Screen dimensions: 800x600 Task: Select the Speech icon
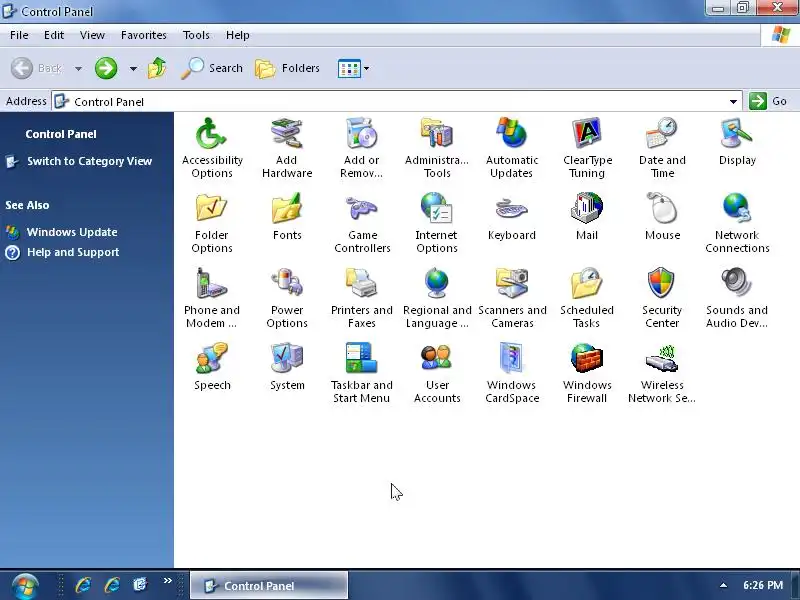pos(212,358)
